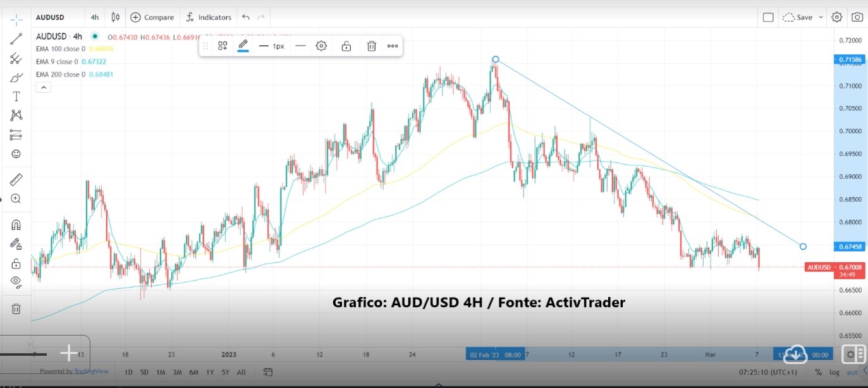
Task: Select the text annotation tool
Action: (16, 96)
